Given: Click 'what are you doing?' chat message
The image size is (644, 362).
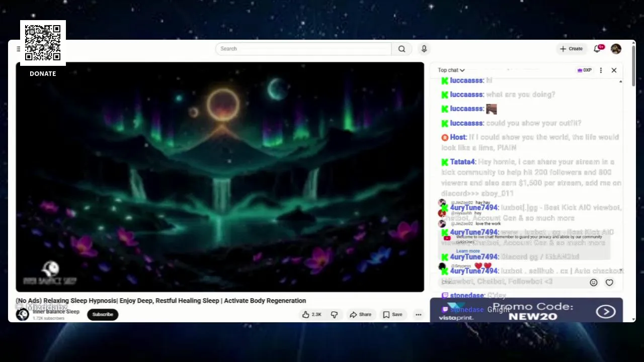Looking at the screenshot, I should [521, 95].
